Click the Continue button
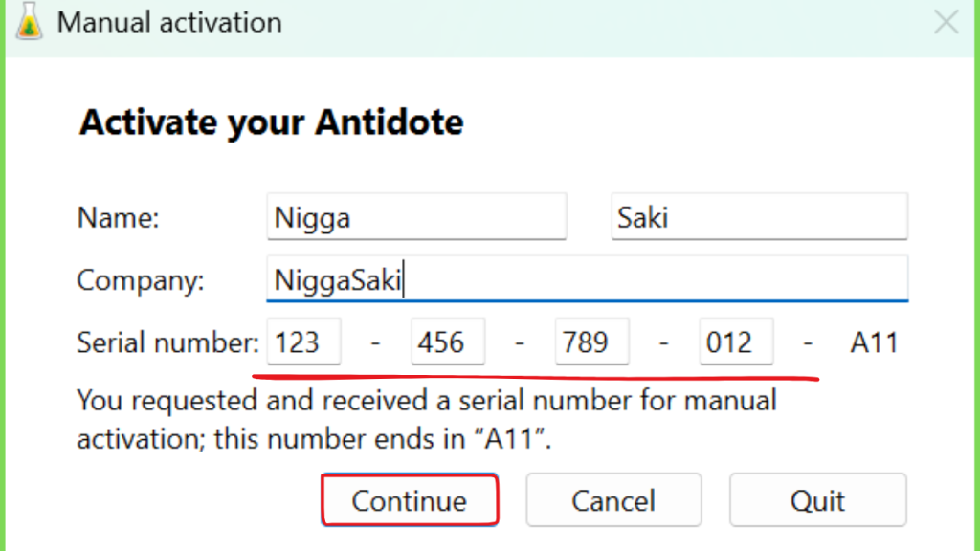 click(410, 499)
